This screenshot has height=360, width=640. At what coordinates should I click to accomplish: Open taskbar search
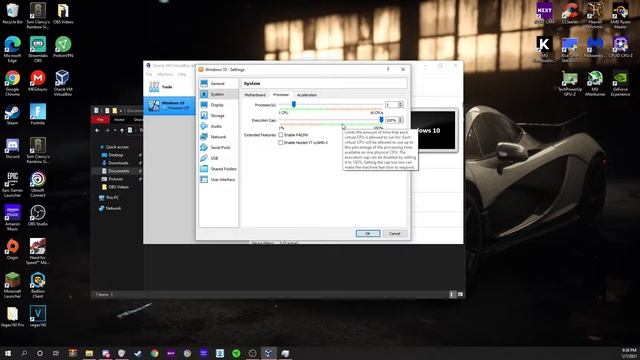pos(24,353)
